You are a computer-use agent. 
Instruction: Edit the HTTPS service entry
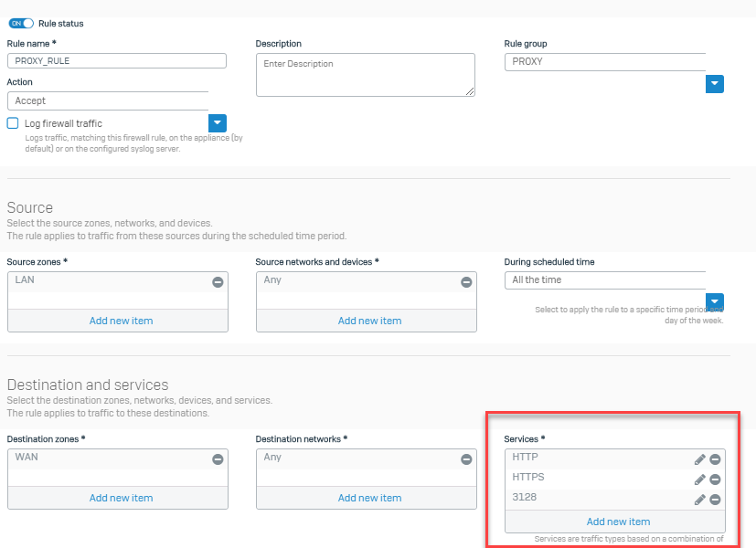tap(699, 479)
